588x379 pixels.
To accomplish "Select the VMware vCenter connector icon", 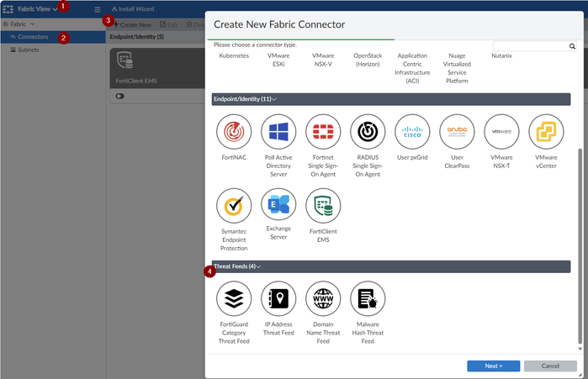I will (x=545, y=132).
